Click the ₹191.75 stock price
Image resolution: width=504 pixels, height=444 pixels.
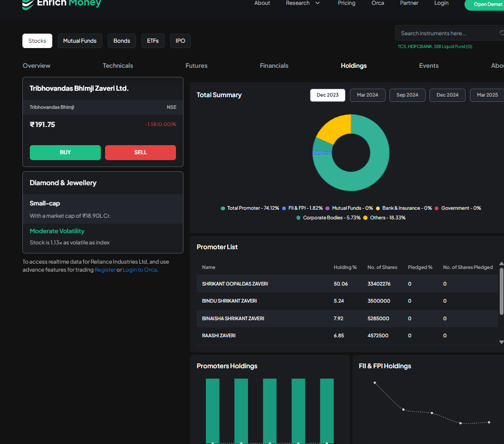tap(43, 125)
